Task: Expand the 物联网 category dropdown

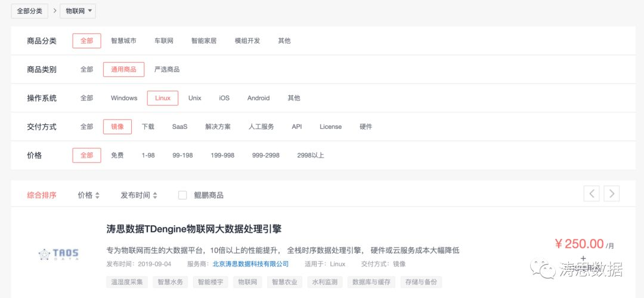Action: pos(78,11)
